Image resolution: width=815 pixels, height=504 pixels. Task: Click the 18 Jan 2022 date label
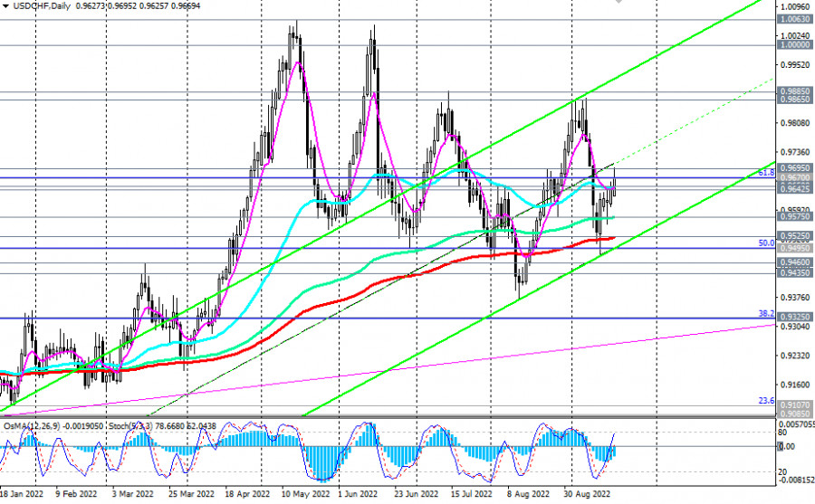[21, 497]
